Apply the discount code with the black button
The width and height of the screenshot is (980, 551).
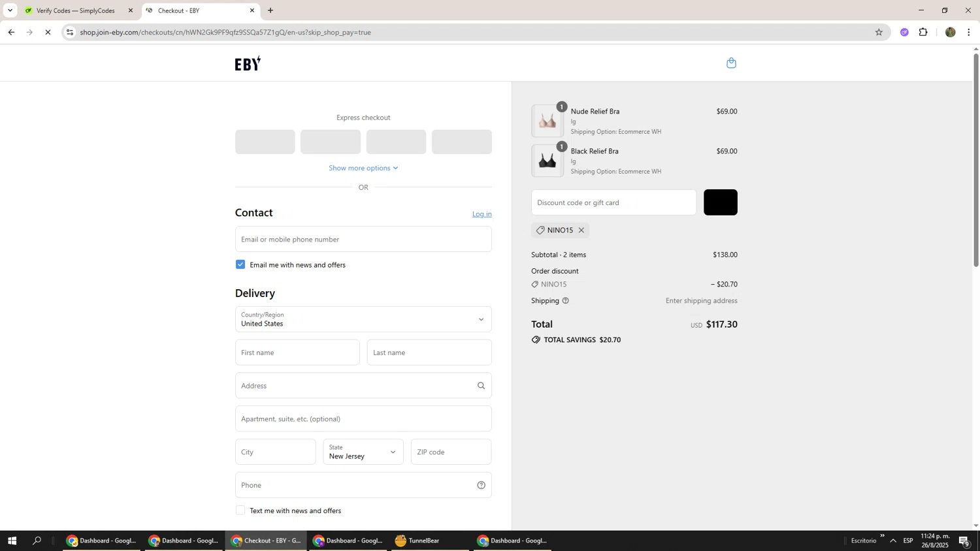tap(721, 202)
